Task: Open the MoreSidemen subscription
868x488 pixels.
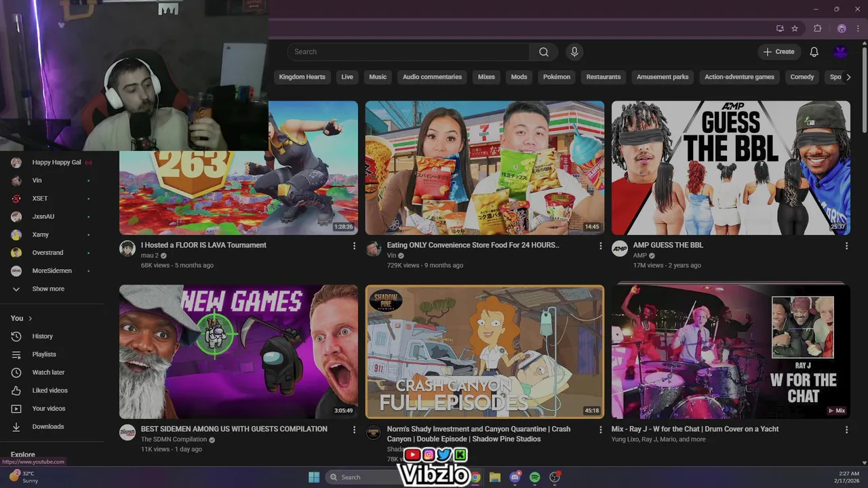Action: 52,271
